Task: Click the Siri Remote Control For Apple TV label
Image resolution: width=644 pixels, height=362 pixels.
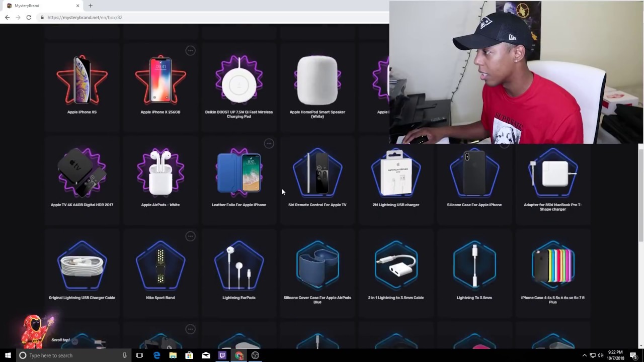Action: tap(317, 205)
